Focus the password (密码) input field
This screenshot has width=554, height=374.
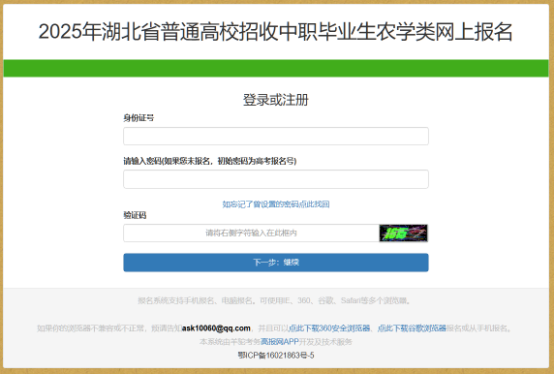point(276,179)
